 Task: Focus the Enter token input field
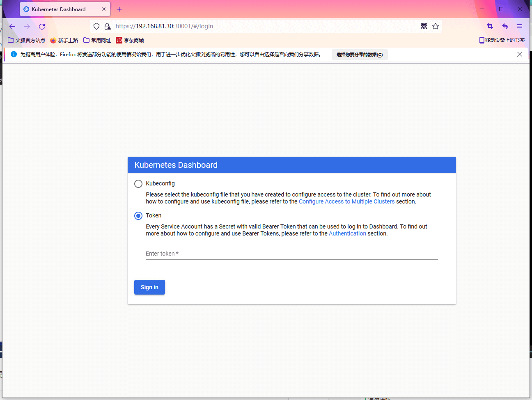tap(292, 254)
